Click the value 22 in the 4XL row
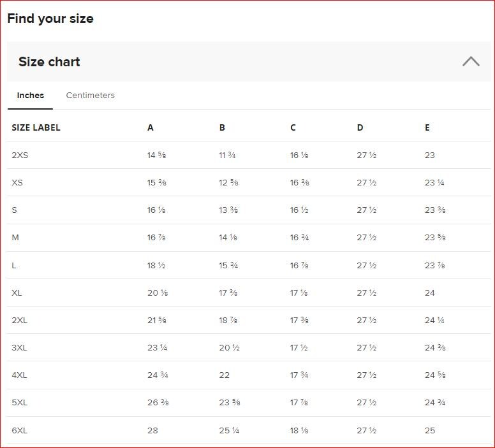The height and width of the screenshot is (448, 495). click(225, 375)
